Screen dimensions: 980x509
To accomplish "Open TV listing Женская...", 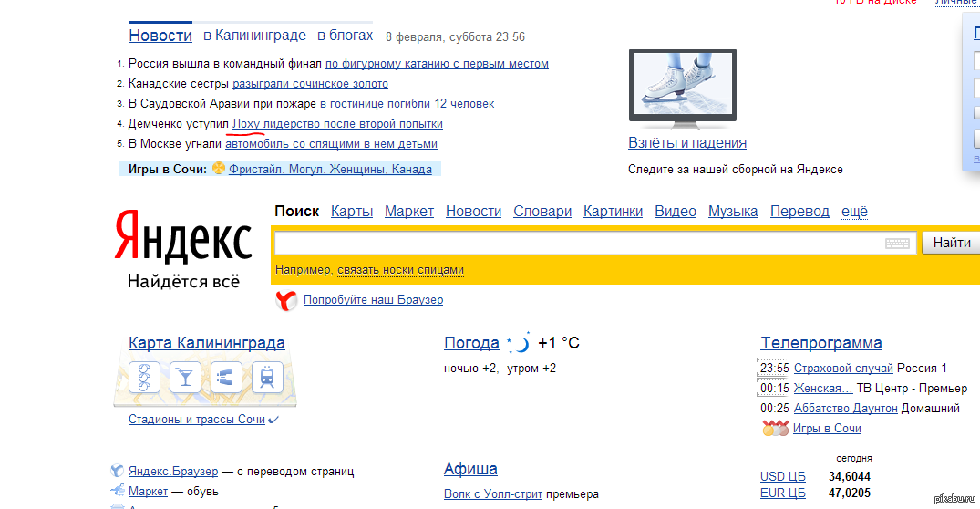I will click(823, 389).
